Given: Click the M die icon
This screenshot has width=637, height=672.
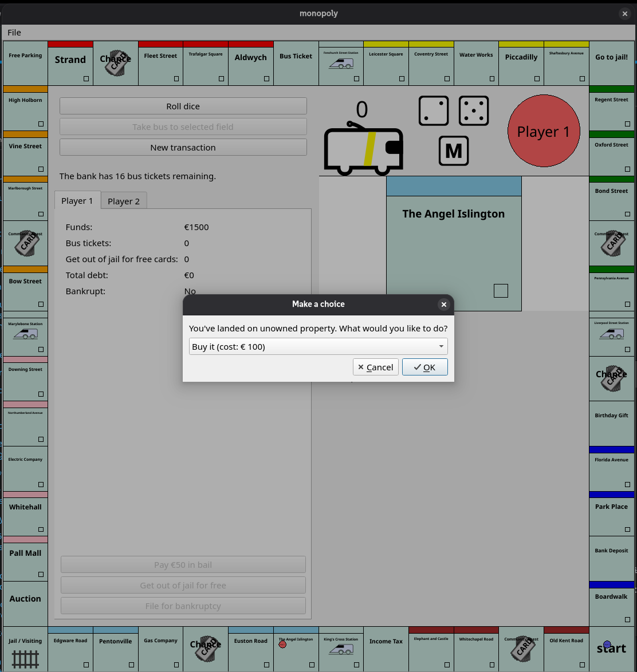Looking at the screenshot, I should (454, 151).
